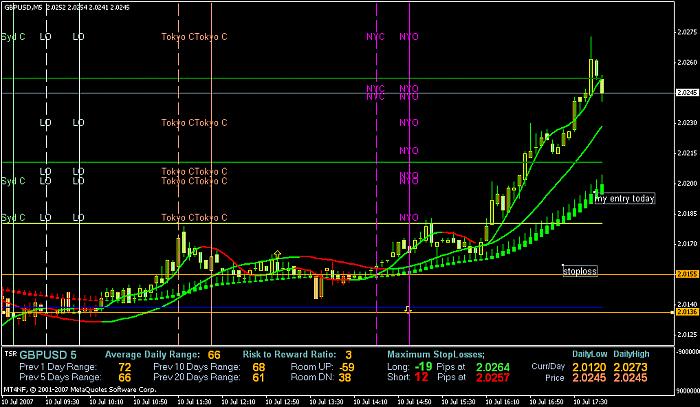This screenshot has width=700, height=407.
Task: Select Average Daily Range value 66
Action: (214, 355)
